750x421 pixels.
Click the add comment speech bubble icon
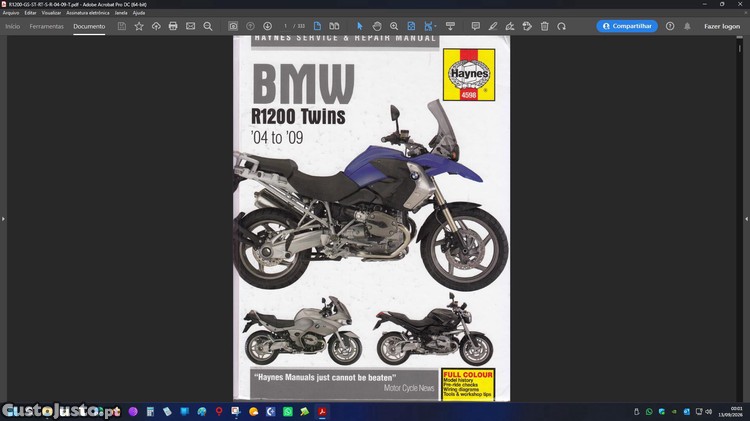(475, 26)
